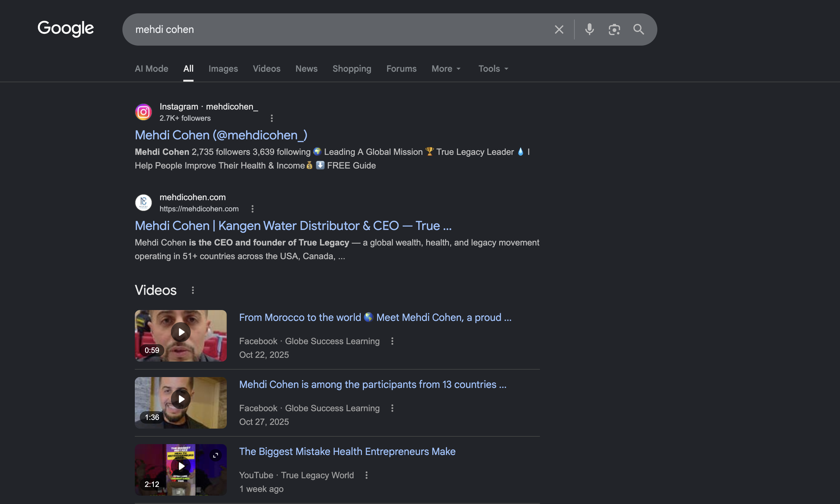This screenshot has height=504, width=840.
Task: Open options for 'From Morocco to the world' video
Action: [x=392, y=341]
